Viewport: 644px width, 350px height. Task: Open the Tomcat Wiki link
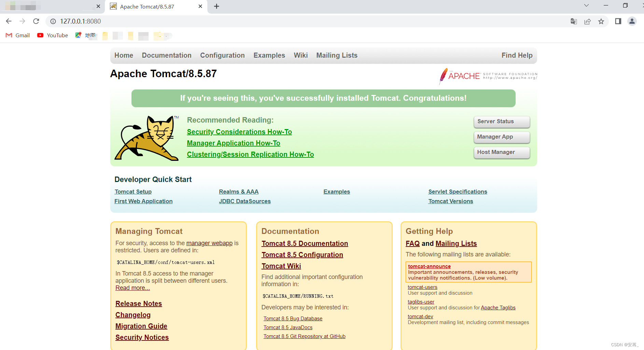click(x=281, y=266)
